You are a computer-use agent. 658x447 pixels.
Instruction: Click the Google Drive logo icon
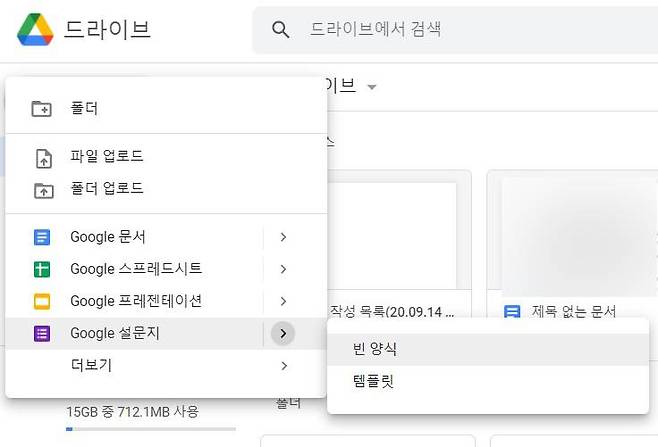(x=35, y=30)
